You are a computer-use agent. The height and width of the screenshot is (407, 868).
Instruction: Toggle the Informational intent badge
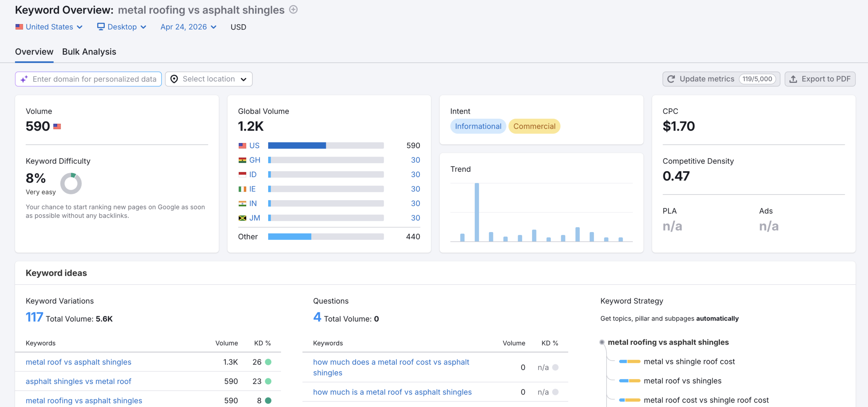pos(478,126)
